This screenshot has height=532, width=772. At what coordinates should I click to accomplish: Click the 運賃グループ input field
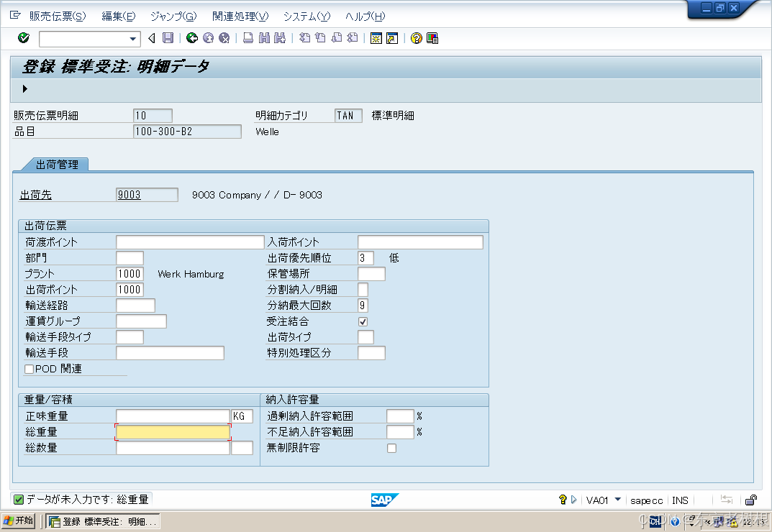point(141,321)
